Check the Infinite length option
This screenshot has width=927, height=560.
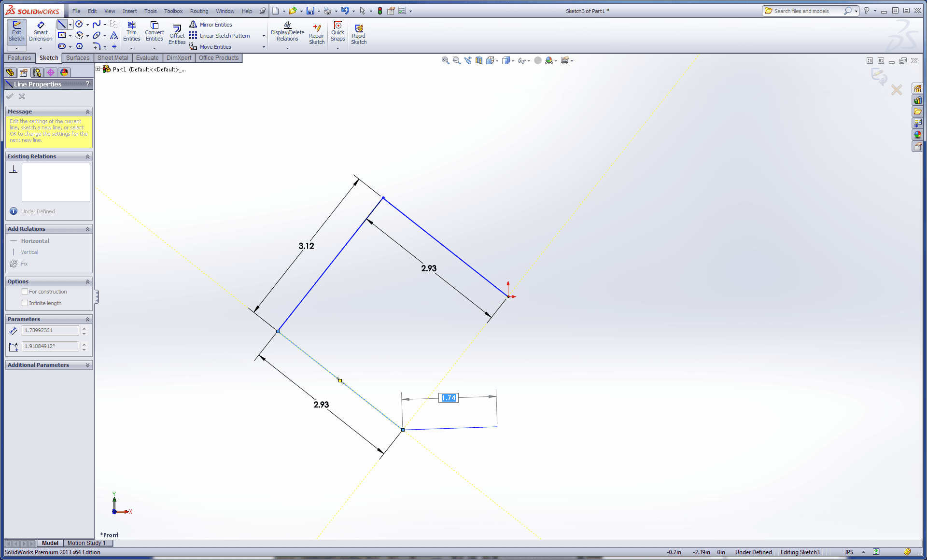click(x=25, y=303)
